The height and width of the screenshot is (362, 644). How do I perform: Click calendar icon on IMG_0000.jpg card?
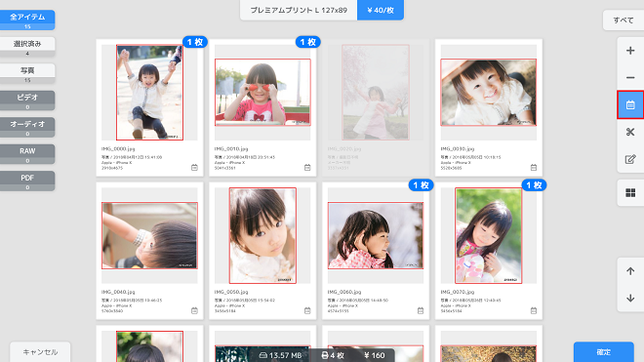point(194,167)
